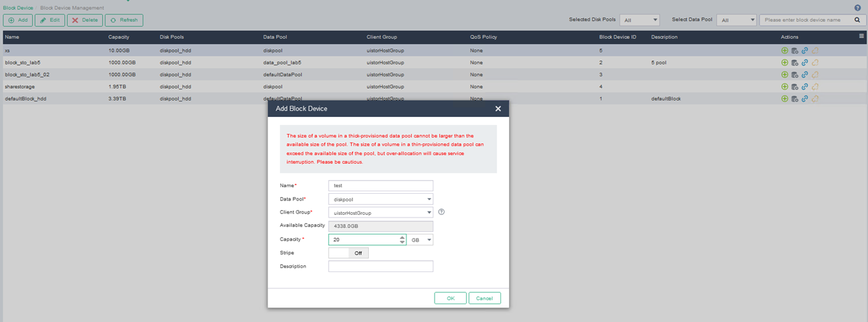The height and width of the screenshot is (322, 868).
Task: Click the help question mark at top right
Action: point(857,8)
